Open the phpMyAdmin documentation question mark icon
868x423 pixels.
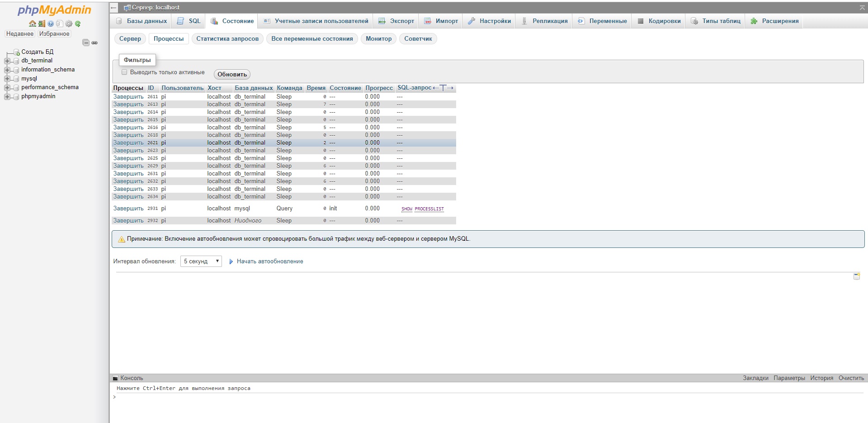50,24
